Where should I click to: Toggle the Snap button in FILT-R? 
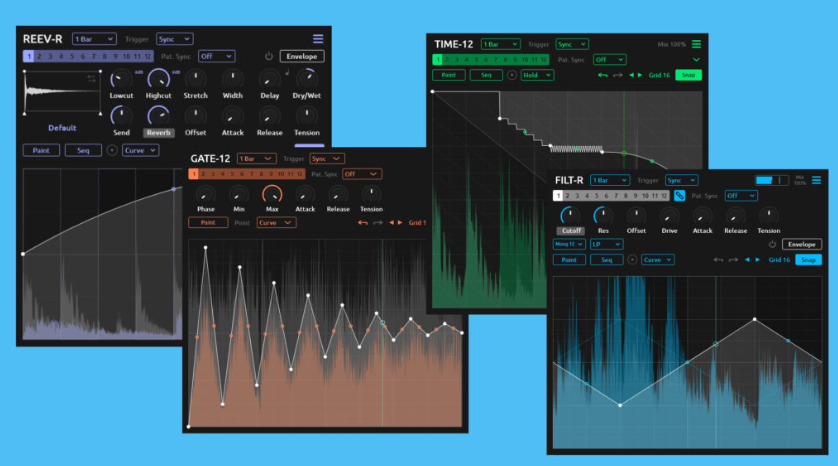(807, 260)
